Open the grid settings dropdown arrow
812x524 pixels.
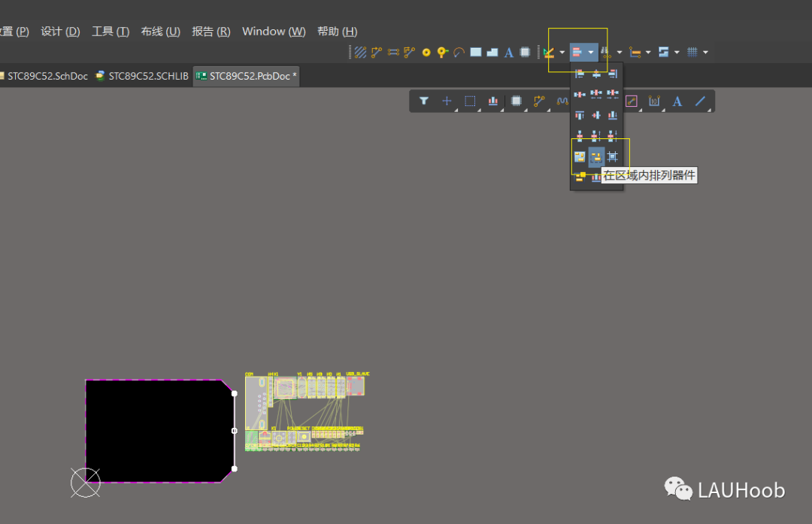[x=705, y=51]
